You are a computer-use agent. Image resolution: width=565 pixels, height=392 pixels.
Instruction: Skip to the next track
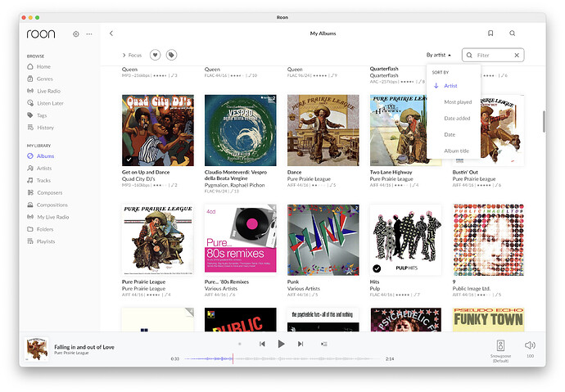pyautogui.click(x=301, y=344)
